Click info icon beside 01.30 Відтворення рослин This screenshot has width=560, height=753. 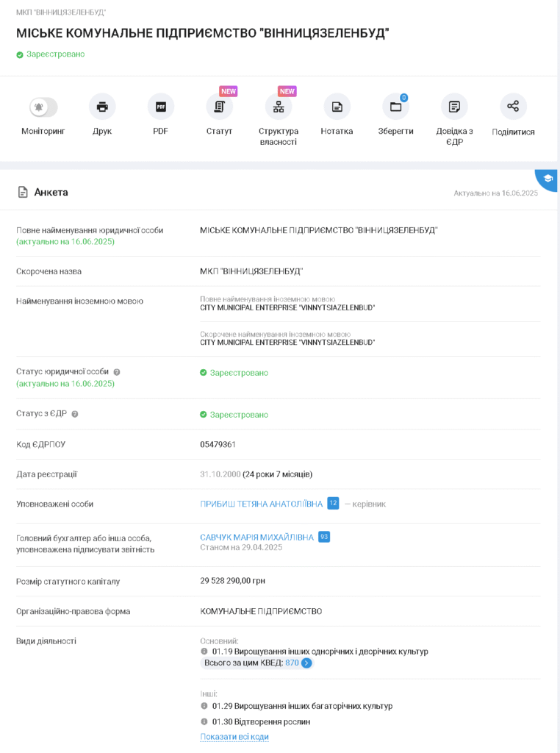click(204, 722)
